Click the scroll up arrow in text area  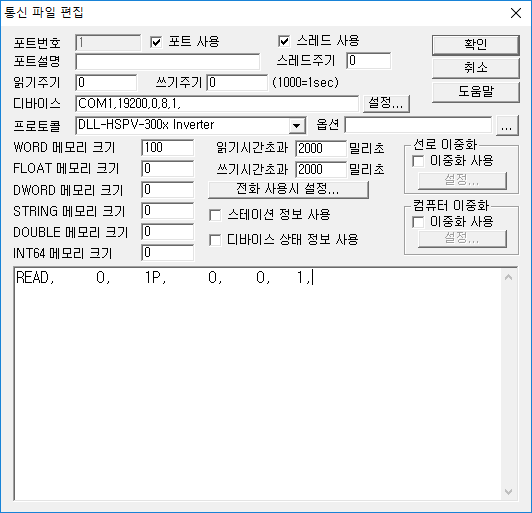pyautogui.click(x=508, y=278)
